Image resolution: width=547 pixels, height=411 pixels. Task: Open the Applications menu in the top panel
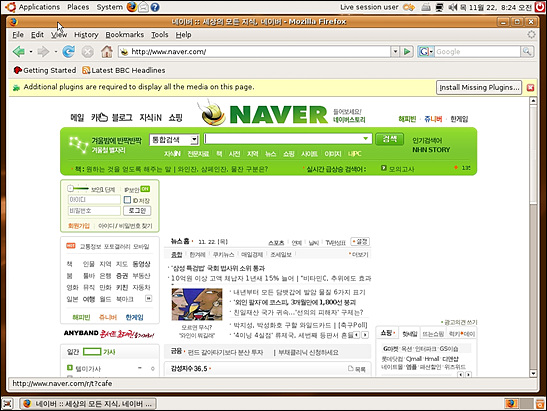point(39,7)
